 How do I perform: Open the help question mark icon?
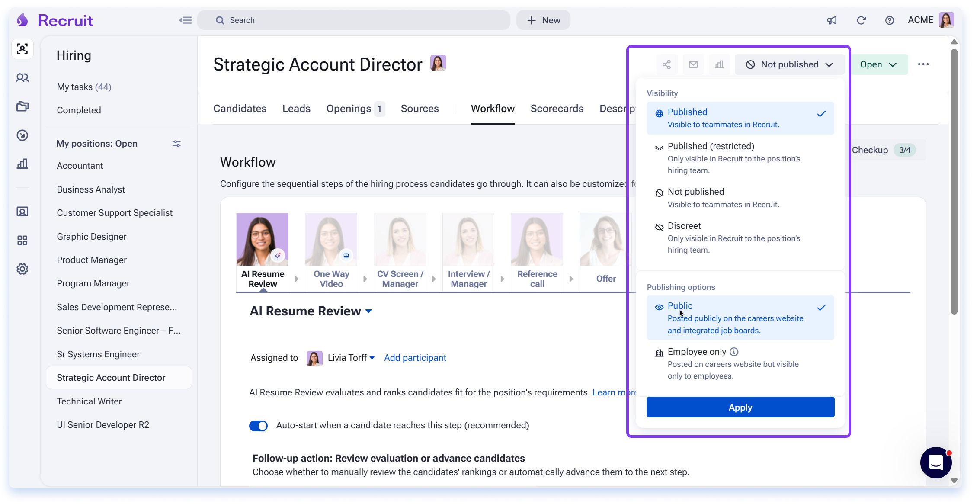click(889, 20)
